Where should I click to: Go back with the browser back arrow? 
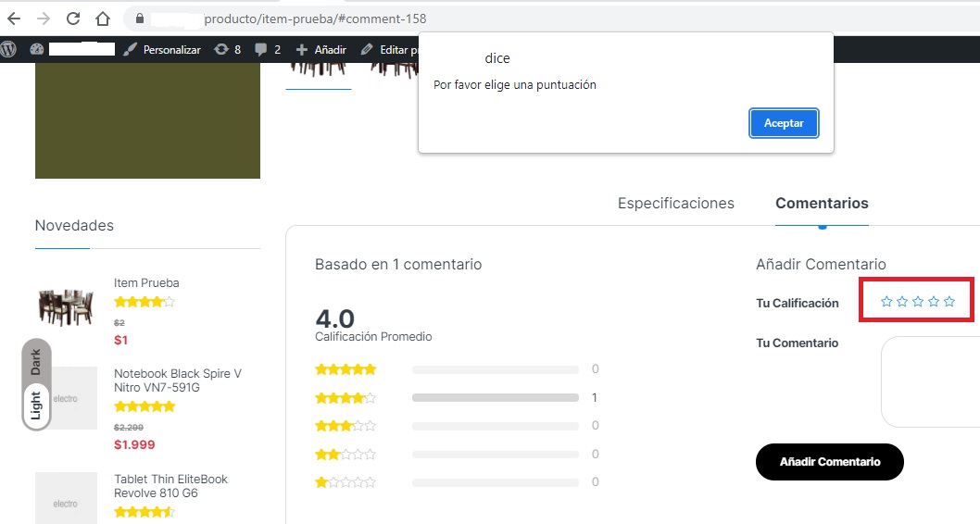pyautogui.click(x=14, y=19)
